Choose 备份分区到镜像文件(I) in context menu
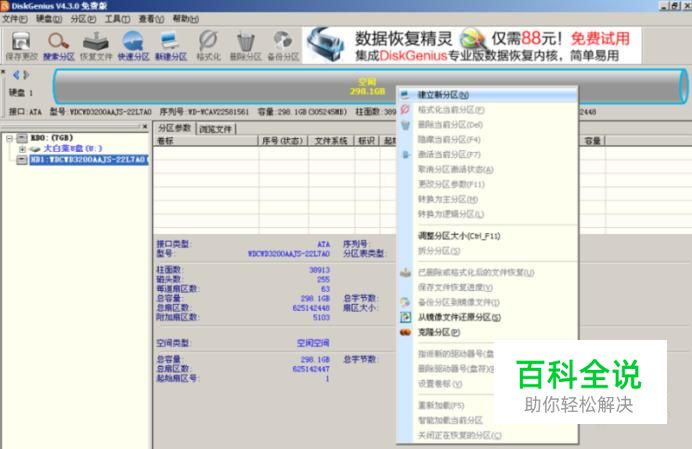This screenshot has height=449, width=692. click(488, 302)
